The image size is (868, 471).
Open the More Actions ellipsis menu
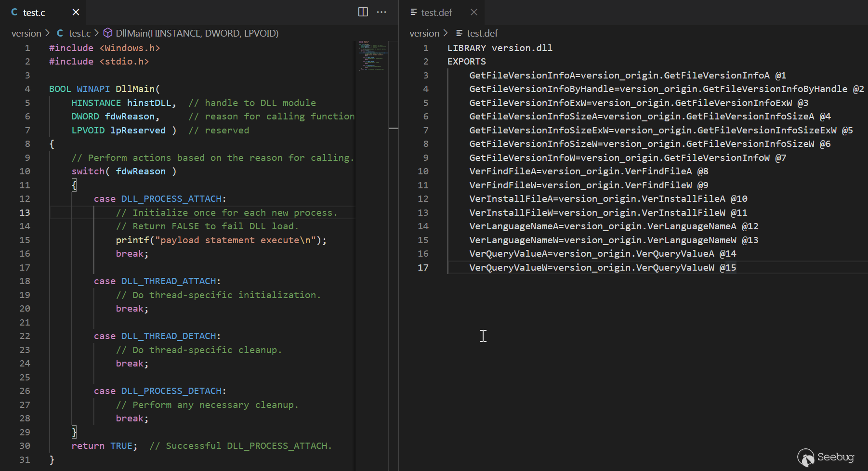[x=381, y=12]
